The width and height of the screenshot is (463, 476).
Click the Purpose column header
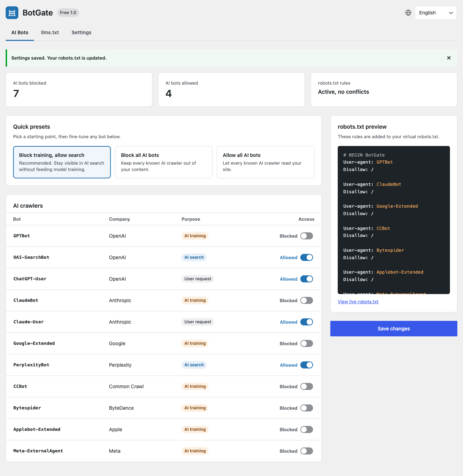[x=191, y=219]
